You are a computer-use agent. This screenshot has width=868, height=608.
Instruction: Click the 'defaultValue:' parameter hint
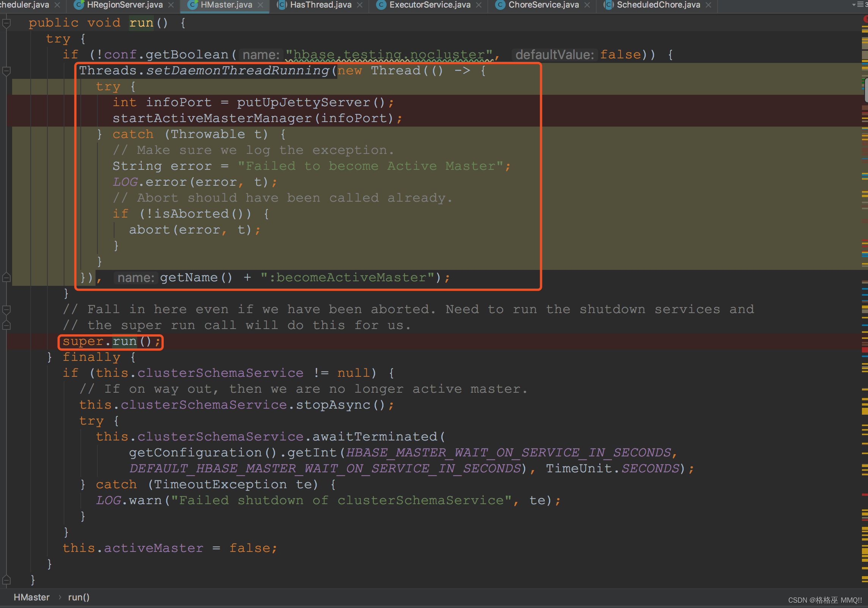[555, 55]
